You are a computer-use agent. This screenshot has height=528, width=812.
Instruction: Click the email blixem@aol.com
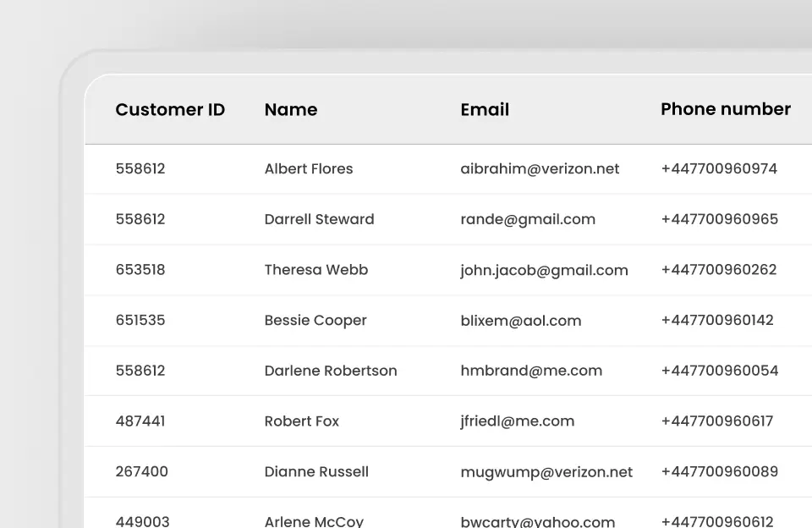[521, 320]
